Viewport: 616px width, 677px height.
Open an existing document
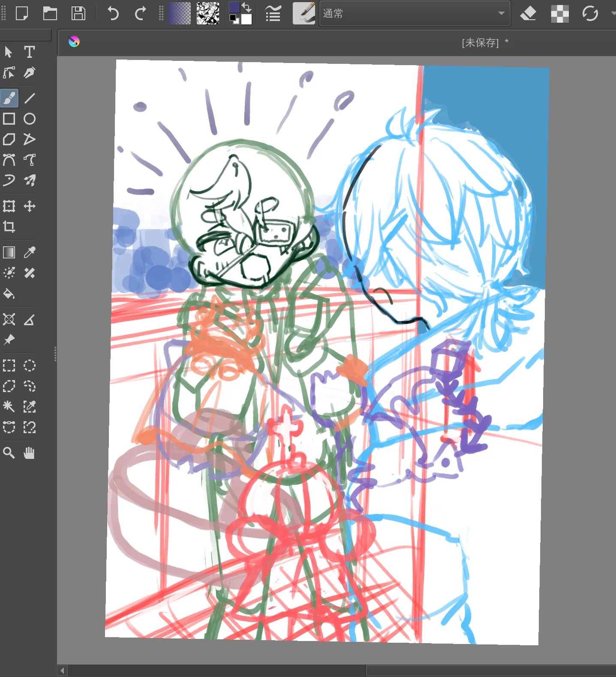point(50,13)
